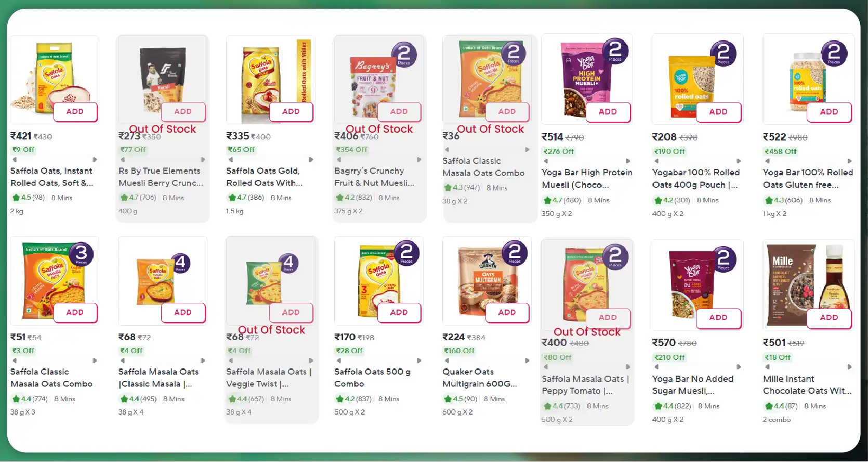Image resolution: width=868 pixels, height=462 pixels.
Task: Add Yoga Bar 100% Rolled Oats Gluten free
Action: point(830,111)
